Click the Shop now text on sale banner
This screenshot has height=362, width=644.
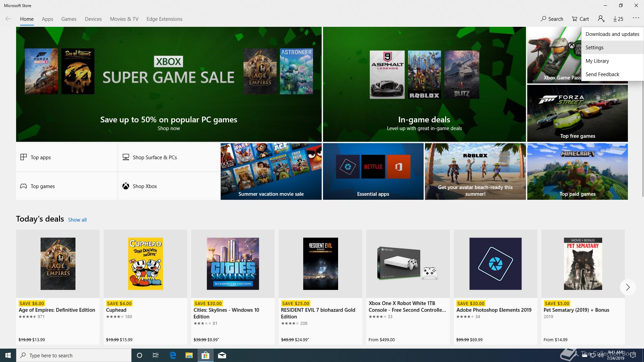coord(169,128)
